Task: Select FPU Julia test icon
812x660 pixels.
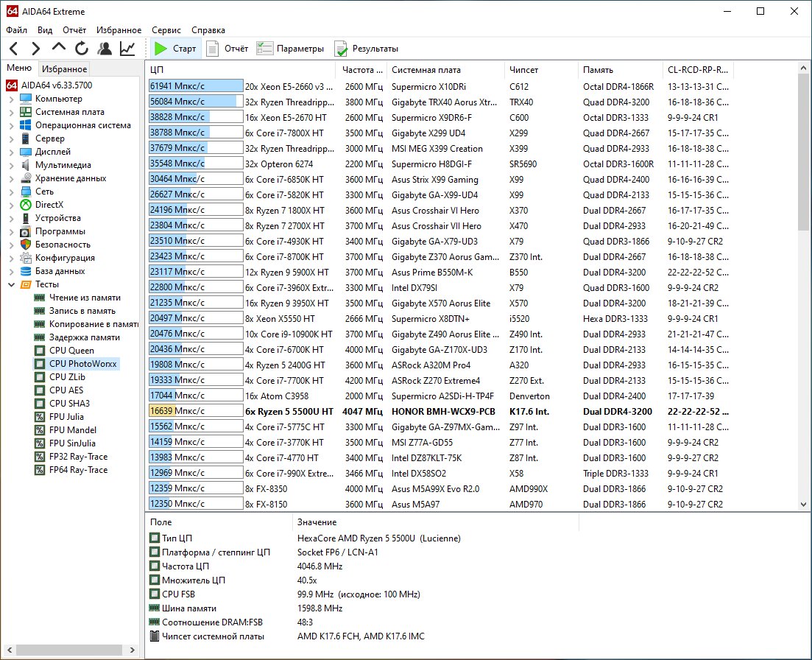Action: point(40,417)
